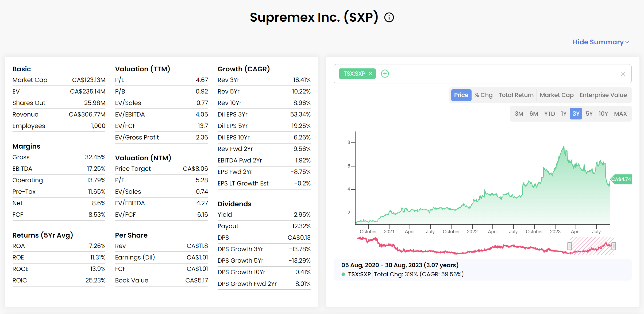Click the EBITDA Fwd 2Yr value 1.92%
This screenshot has width=644, height=314.
303,161
